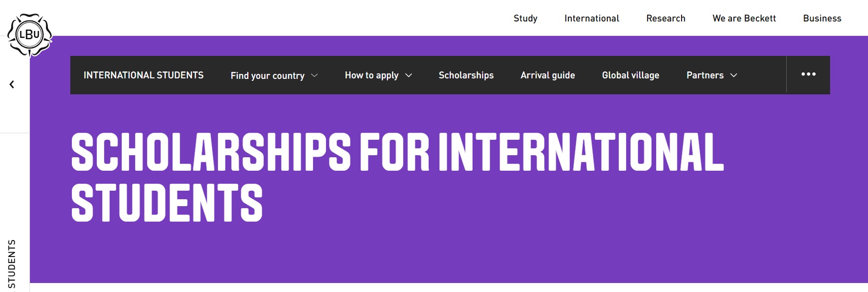Open the Study menu

pyautogui.click(x=525, y=18)
